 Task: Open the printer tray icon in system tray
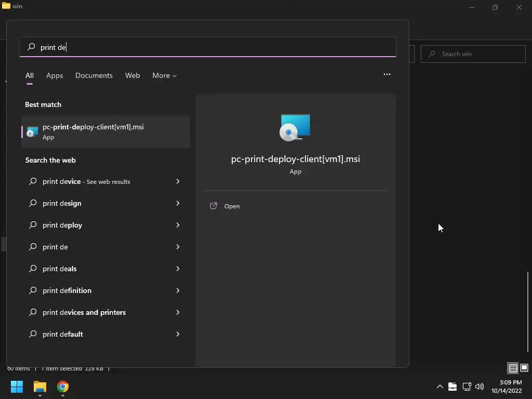click(x=453, y=387)
